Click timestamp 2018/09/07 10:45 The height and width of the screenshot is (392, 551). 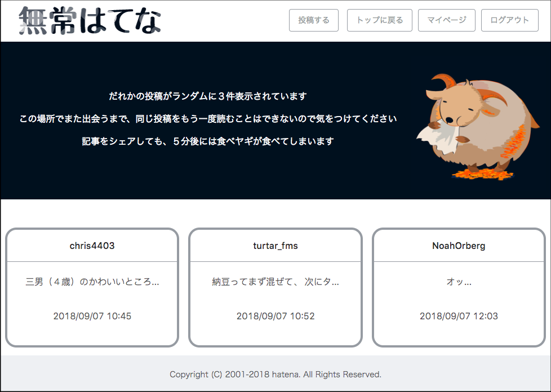(x=92, y=316)
